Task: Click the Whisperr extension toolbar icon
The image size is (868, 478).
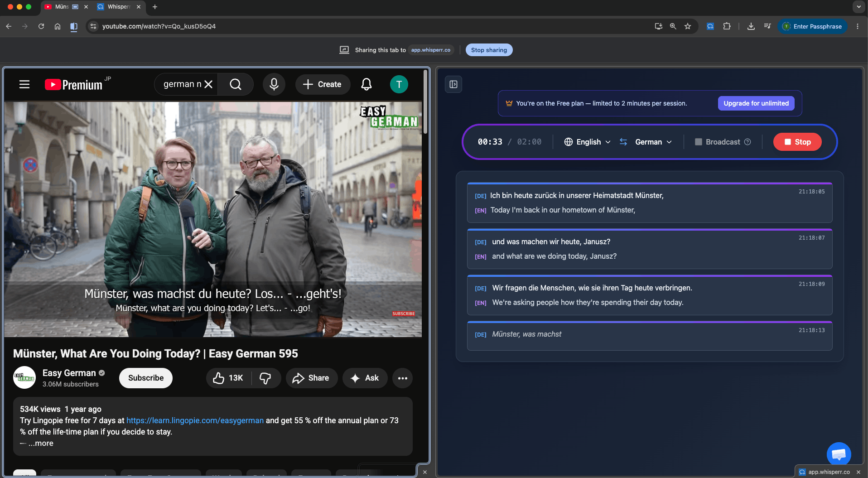Action: tap(710, 26)
